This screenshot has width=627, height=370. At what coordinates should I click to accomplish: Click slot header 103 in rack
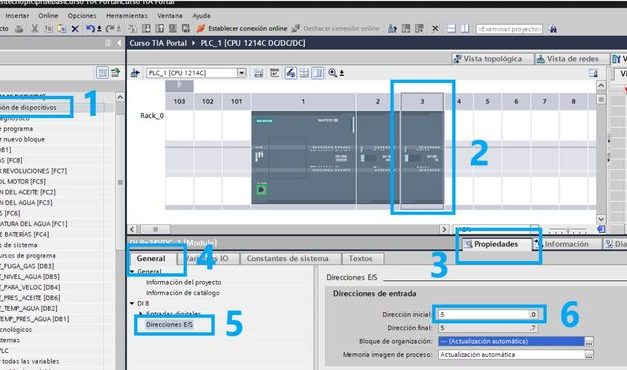(179, 101)
